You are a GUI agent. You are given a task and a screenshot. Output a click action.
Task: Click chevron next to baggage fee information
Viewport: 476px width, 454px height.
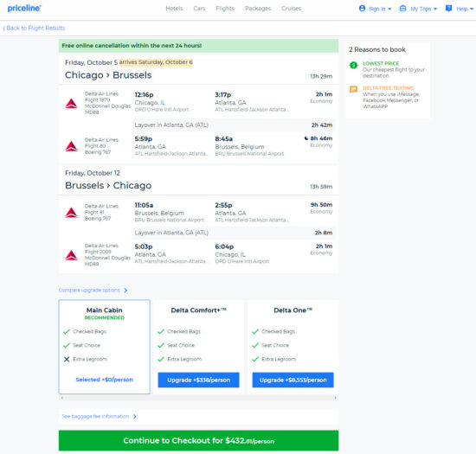click(135, 417)
